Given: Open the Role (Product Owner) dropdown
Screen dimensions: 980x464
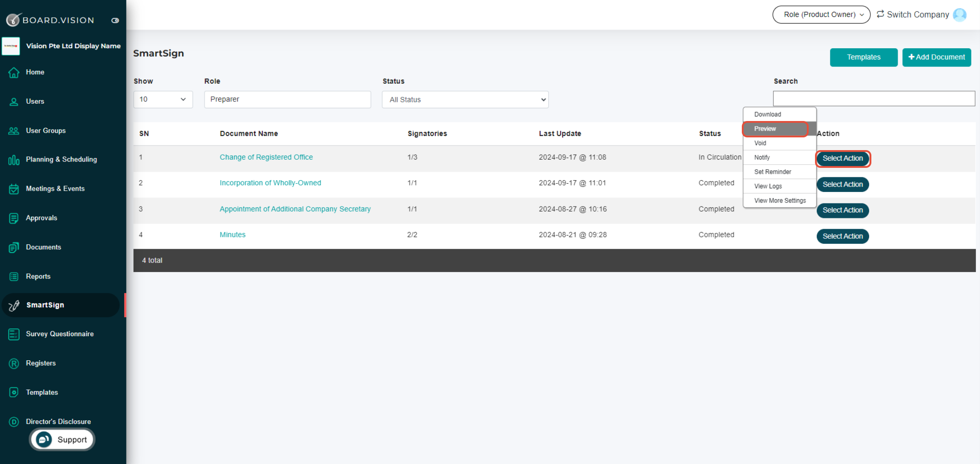Looking at the screenshot, I should (x=821, y=15).
